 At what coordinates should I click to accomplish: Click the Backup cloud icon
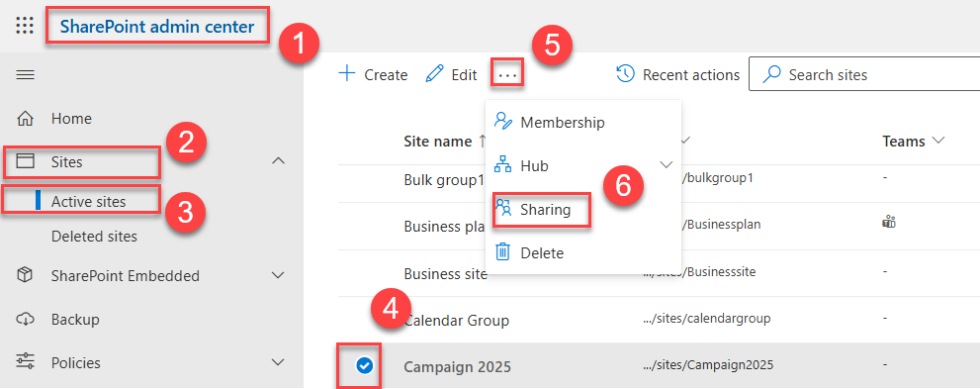click(25, 320)
